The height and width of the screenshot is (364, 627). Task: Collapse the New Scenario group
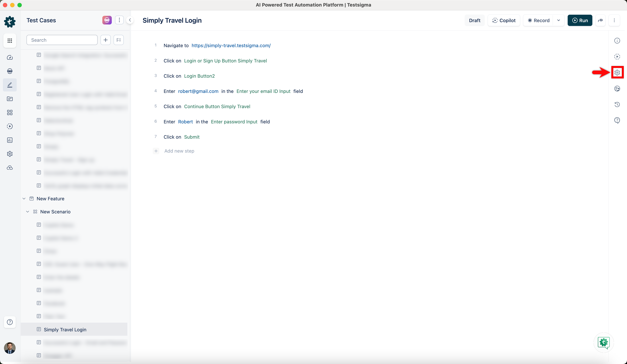point(27,211)
